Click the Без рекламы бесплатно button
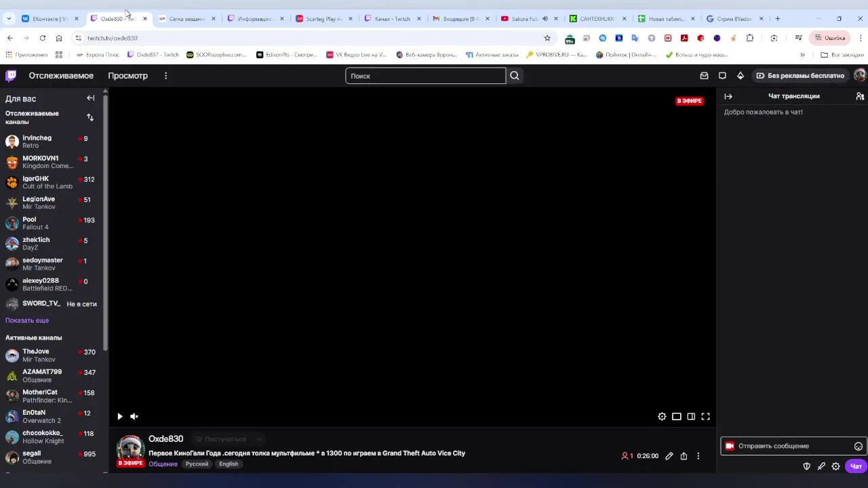Viewport: 868px width, 488px height. [800, 76]
